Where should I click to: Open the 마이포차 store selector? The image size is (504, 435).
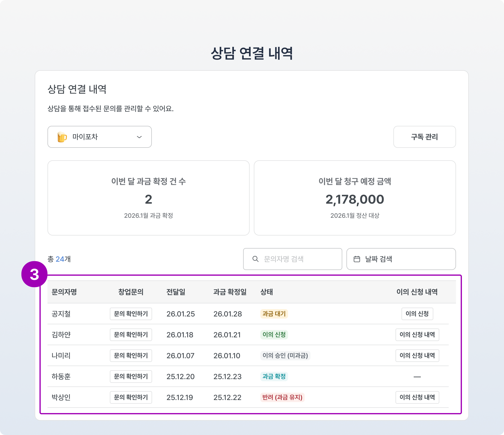[99, 137]
